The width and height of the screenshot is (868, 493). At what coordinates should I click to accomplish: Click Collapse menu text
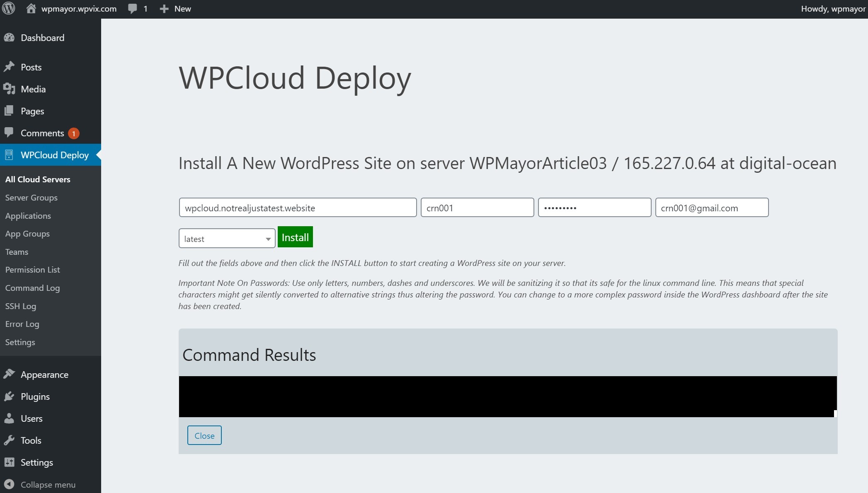(x=48, y=485)
